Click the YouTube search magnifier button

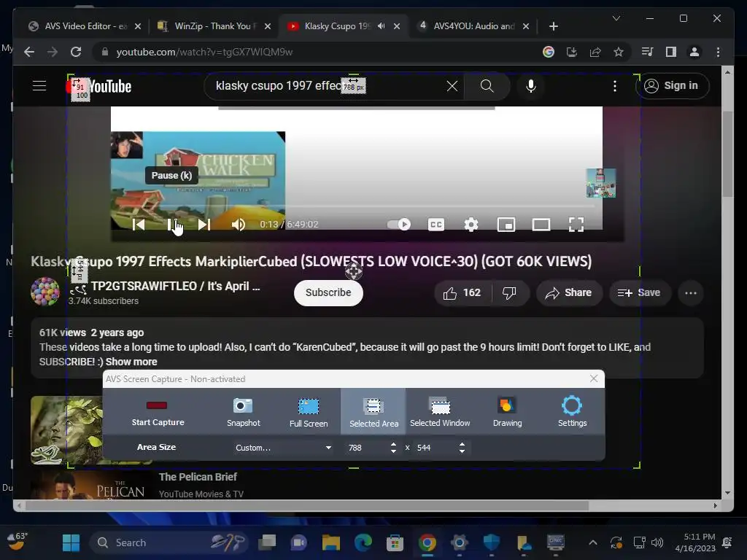487,86
